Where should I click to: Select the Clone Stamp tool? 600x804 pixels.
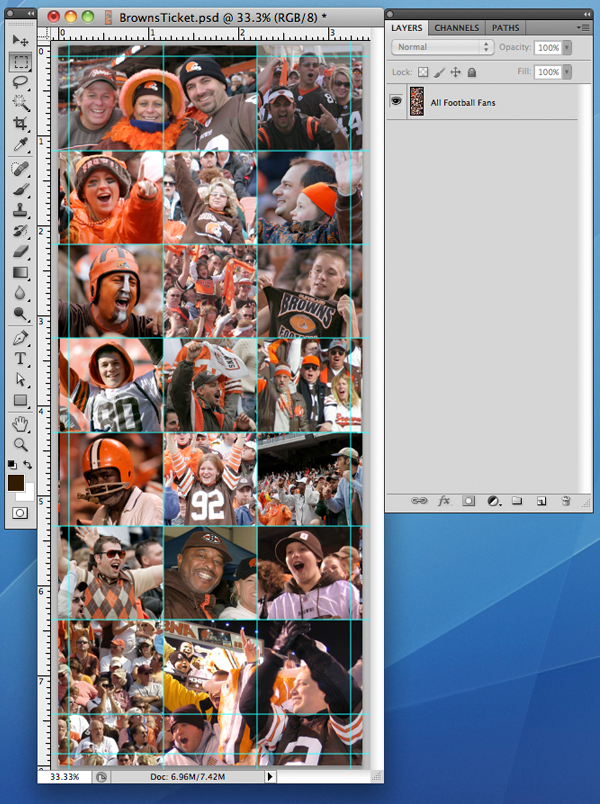(21, 210)
